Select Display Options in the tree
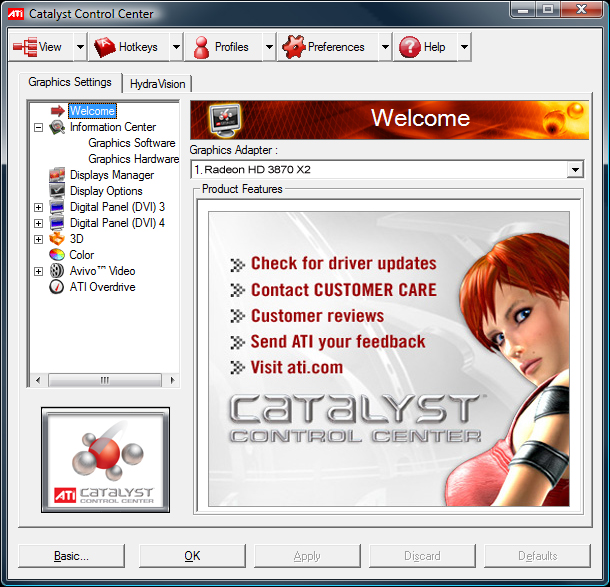Viewport: 610px width, 587px height. point(106,191)
